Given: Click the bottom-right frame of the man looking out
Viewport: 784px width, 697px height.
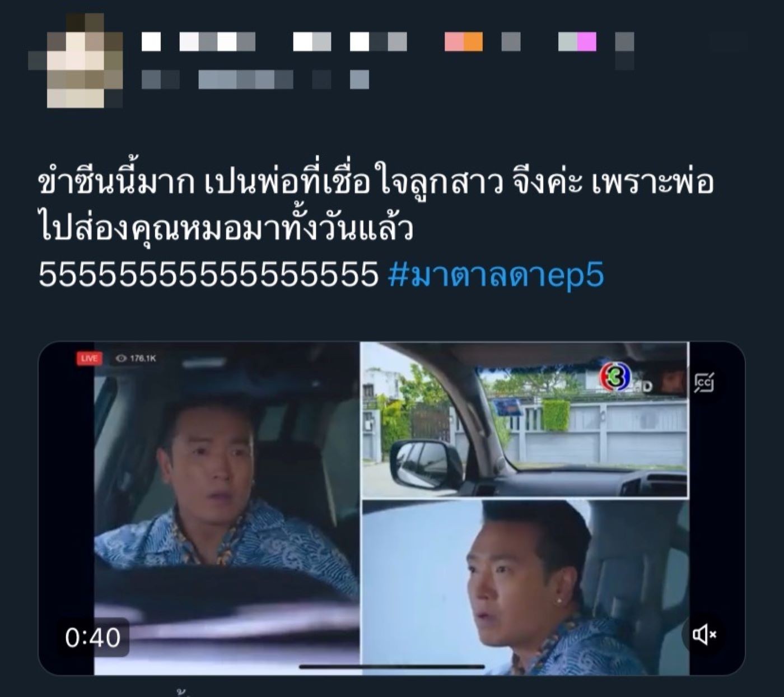Looking at the screenshot, I should click(525, 587).
